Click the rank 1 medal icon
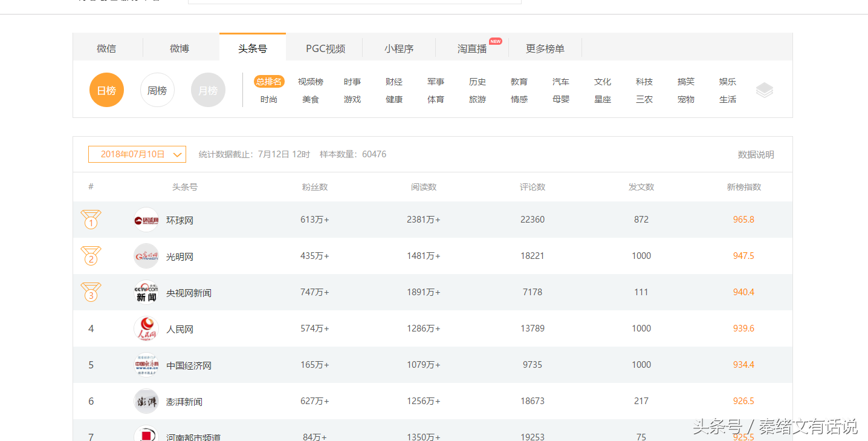The height and width of the screenshot is (441, 868). 91,220
